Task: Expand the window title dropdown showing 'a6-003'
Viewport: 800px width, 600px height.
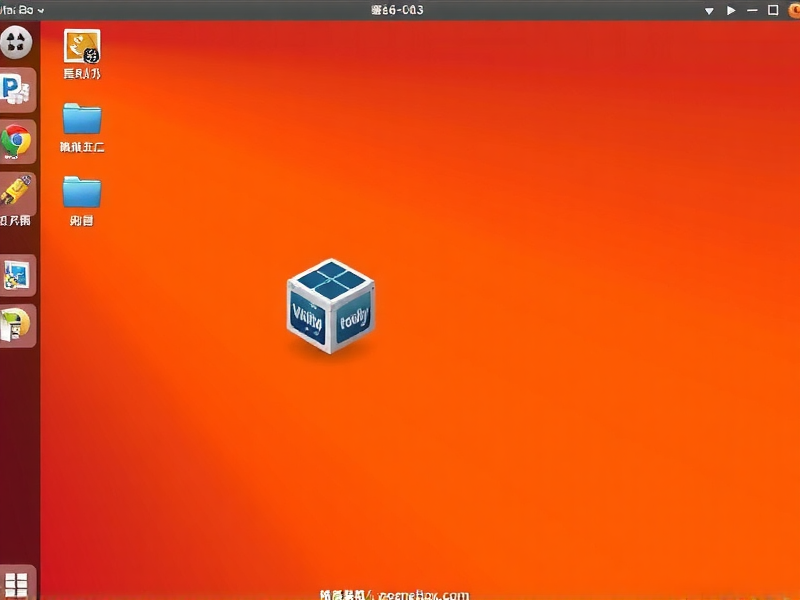Action: coord(711,10)
